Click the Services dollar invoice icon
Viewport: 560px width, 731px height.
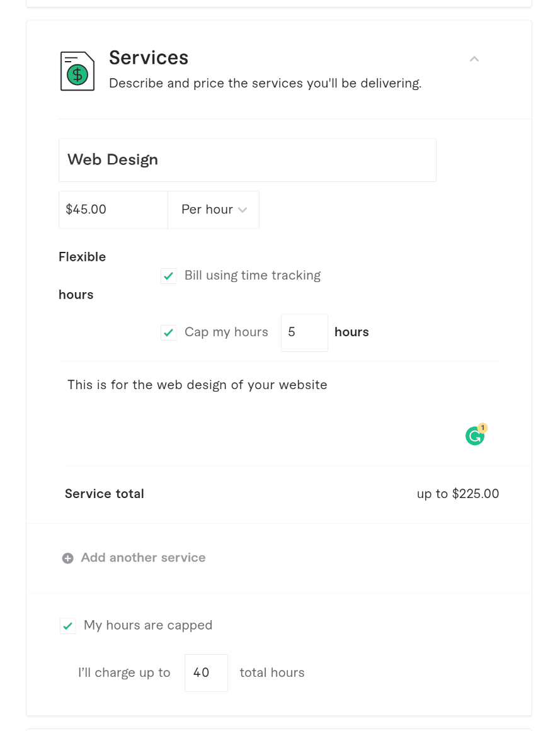(77, 71)
